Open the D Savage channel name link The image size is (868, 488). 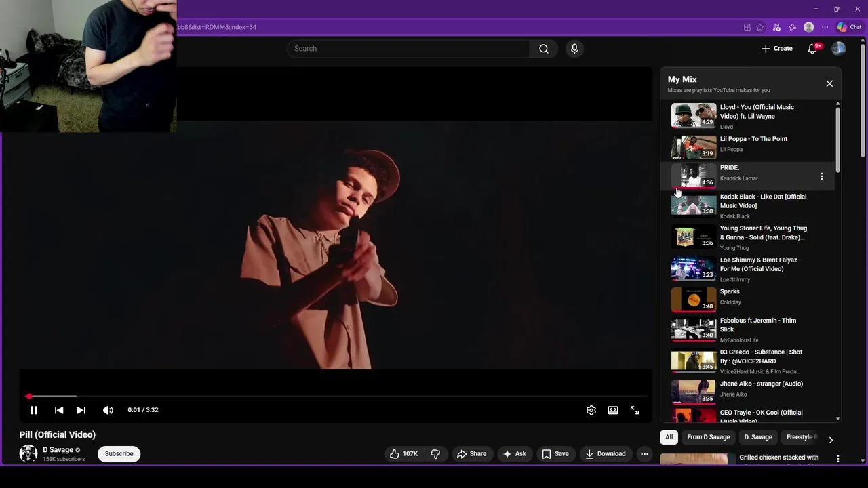click(58, 450)
